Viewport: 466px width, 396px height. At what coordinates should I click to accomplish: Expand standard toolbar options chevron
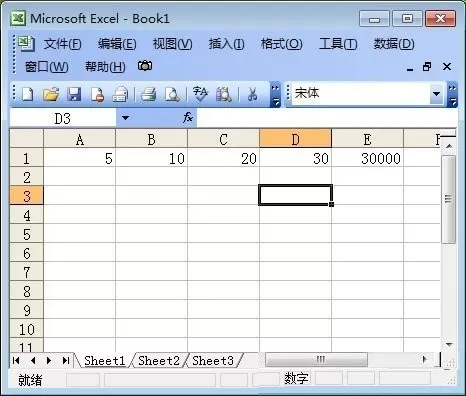(x=275, y=94)
